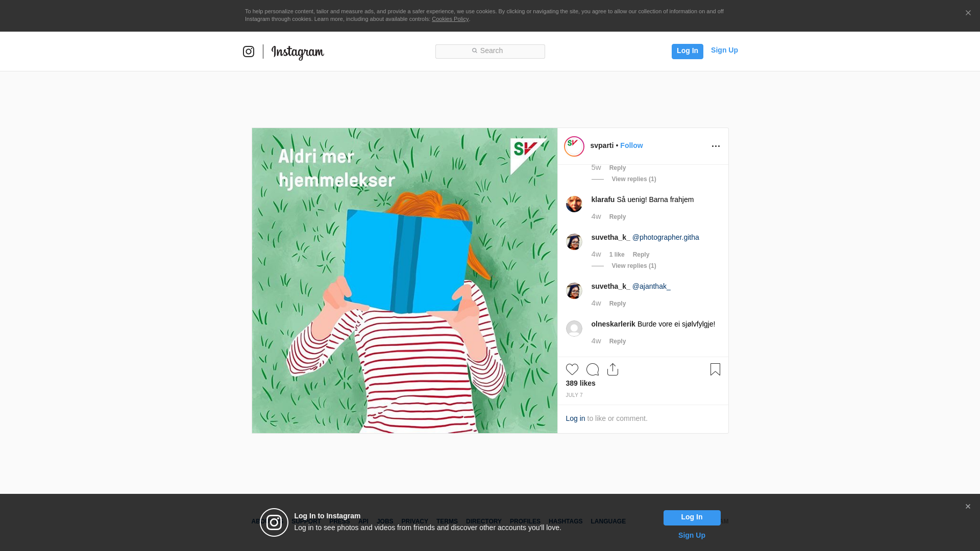Click Log In button in bottom banner

692,518
